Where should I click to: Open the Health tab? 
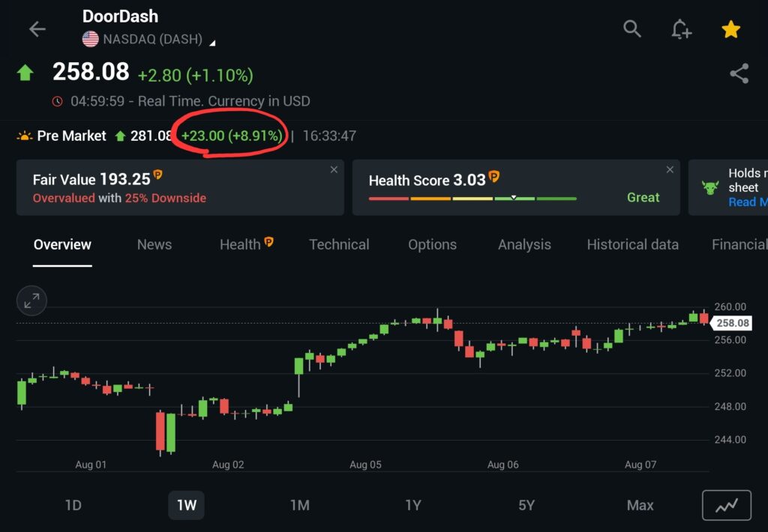[246, 244]
